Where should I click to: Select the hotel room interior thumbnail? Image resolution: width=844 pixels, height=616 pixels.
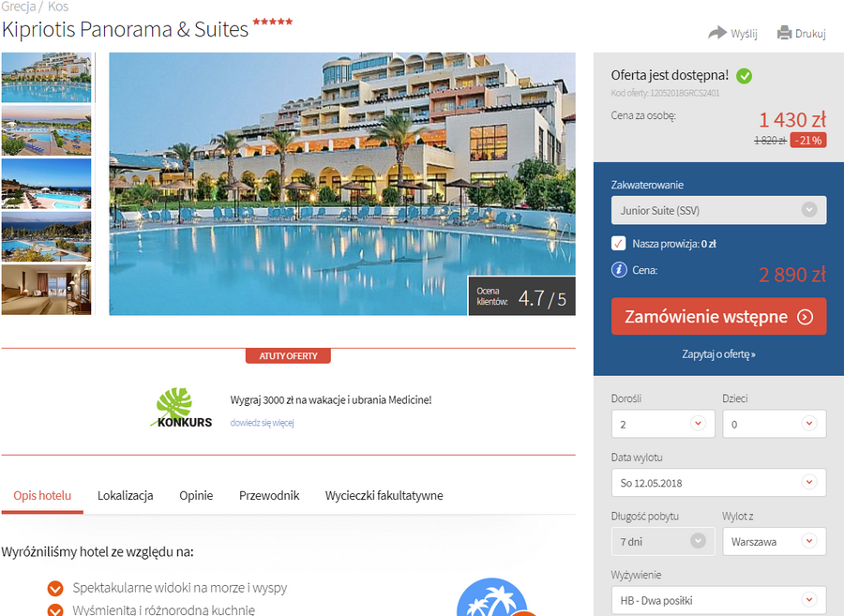click(46, 290)
